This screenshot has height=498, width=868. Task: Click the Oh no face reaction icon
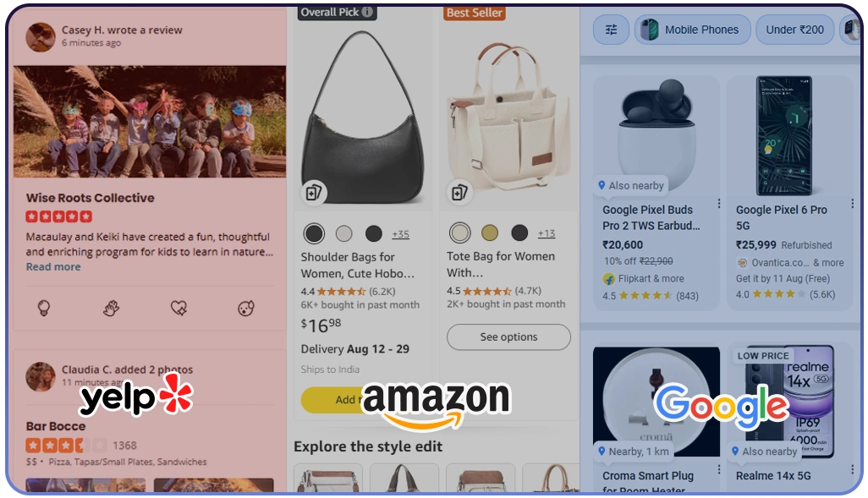[x=246, y=308]
